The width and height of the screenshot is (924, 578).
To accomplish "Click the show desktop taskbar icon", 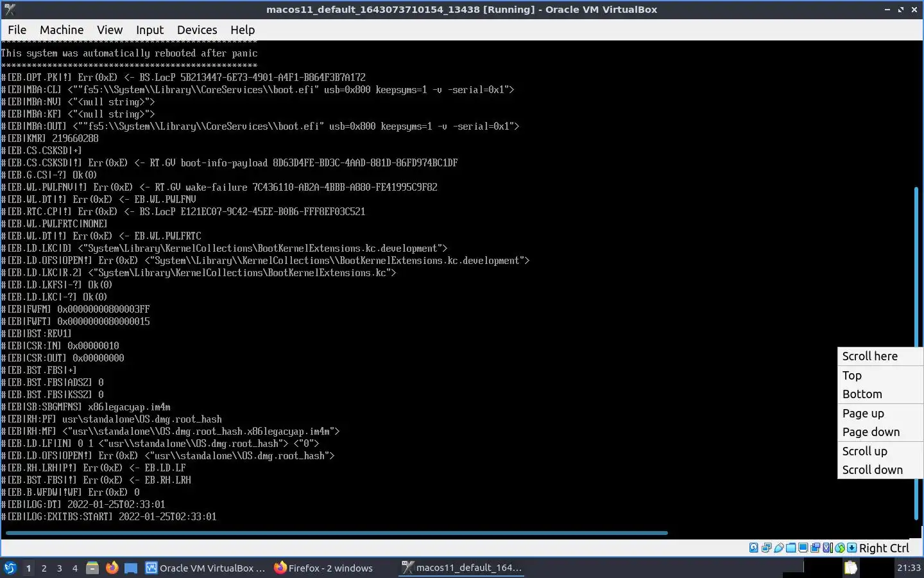I will (131, 568).
